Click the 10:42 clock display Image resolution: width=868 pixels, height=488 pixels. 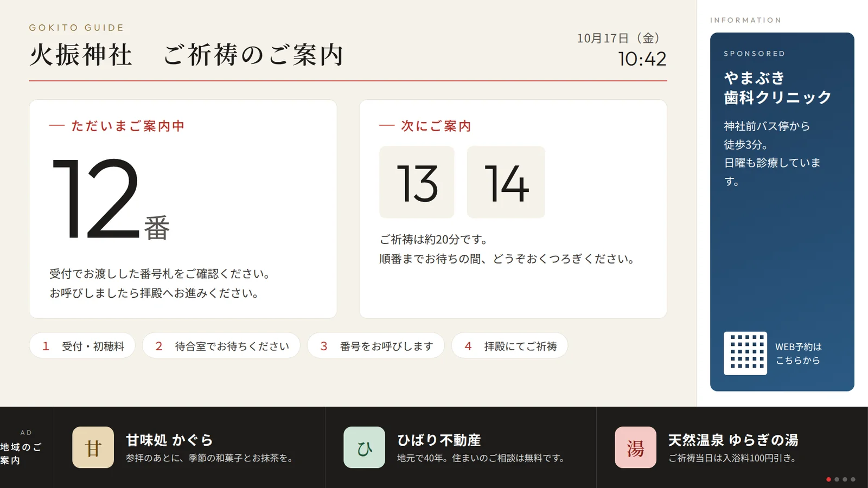click(x=642, y=59)
